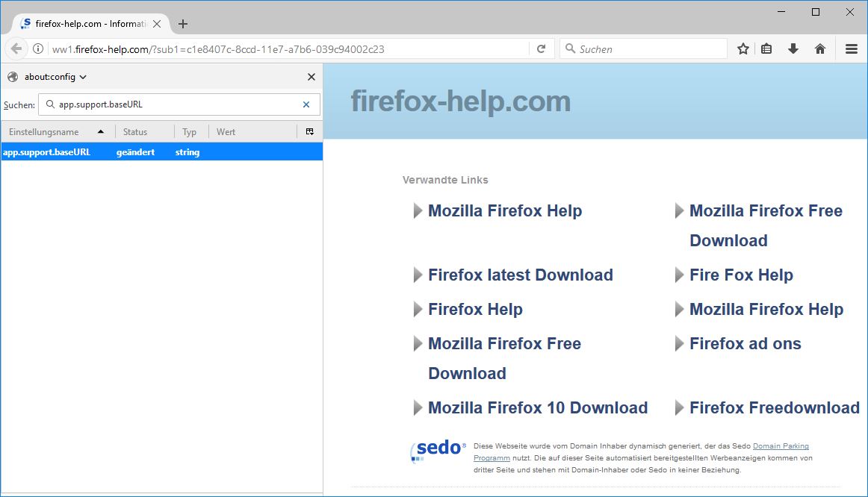Click the sort arrow in Einstellungsname header
Image resolution: width=868 pixels, height=497 pixels.
[100, 131]
